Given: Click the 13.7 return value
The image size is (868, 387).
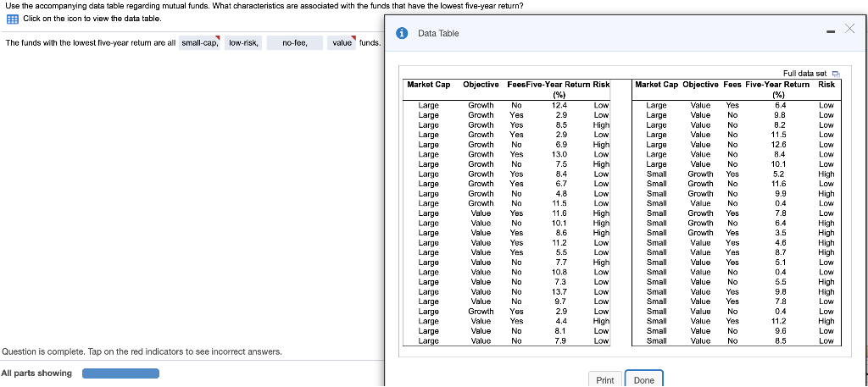Looking at the screenshot, I should coord(559,292).
